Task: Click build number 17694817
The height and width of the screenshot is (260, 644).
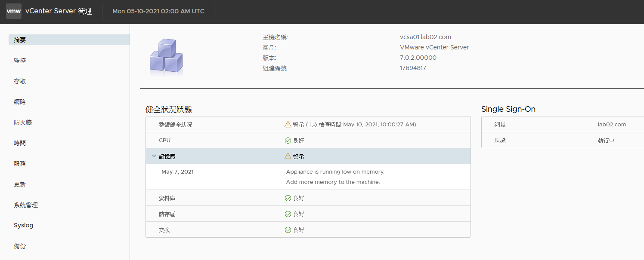Action: point(413,68)
